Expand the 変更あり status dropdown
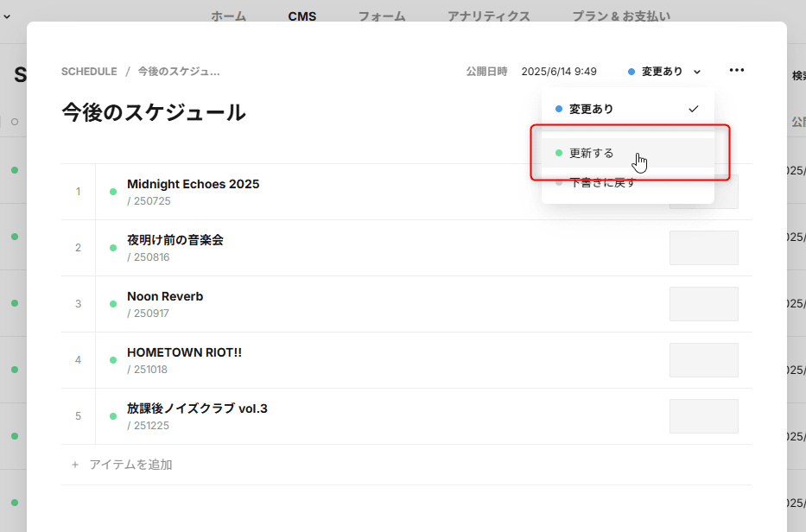 (664, 72)
